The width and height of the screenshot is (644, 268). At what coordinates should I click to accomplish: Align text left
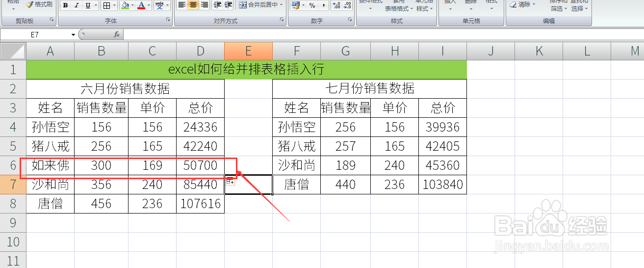[181, 5]
